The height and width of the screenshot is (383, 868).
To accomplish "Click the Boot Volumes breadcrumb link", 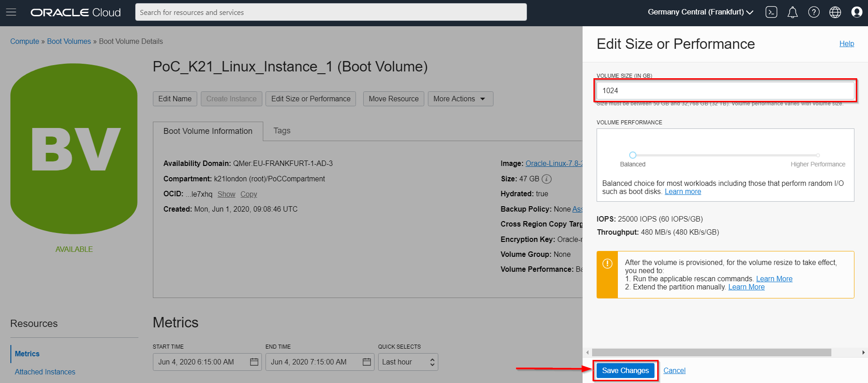I will [x=69, y=41].
